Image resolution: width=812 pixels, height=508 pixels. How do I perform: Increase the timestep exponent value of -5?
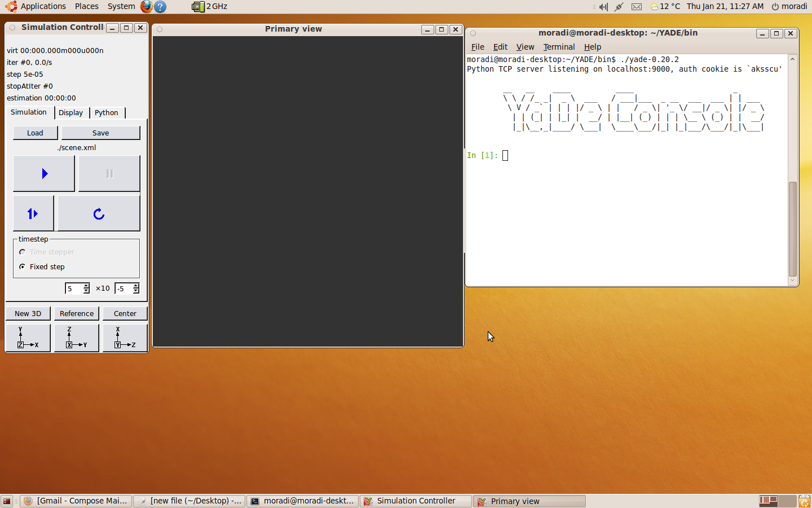(136, 286)
